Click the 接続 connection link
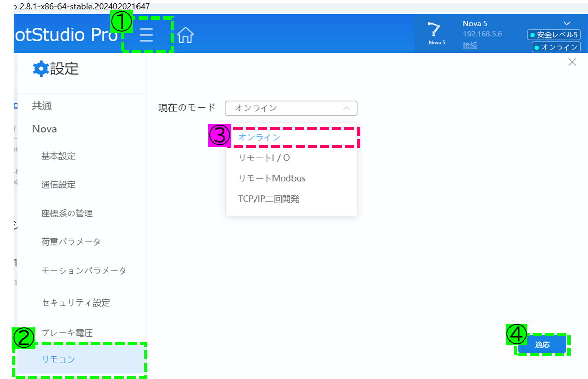 (469, 45)
